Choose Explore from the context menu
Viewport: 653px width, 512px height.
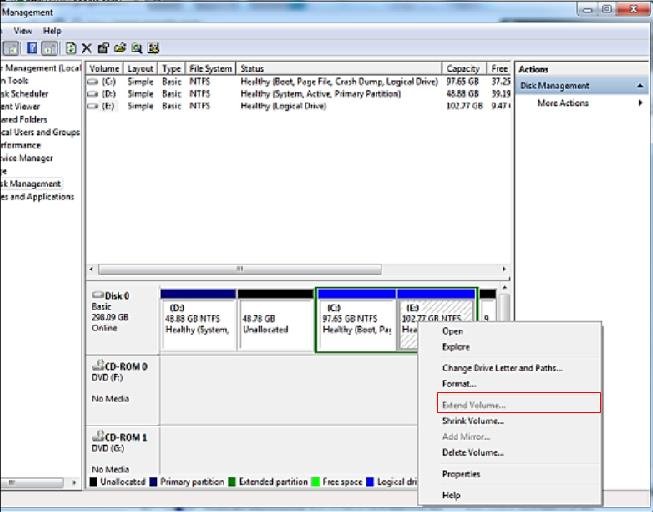pyautogui.click(x=456, y=347)
